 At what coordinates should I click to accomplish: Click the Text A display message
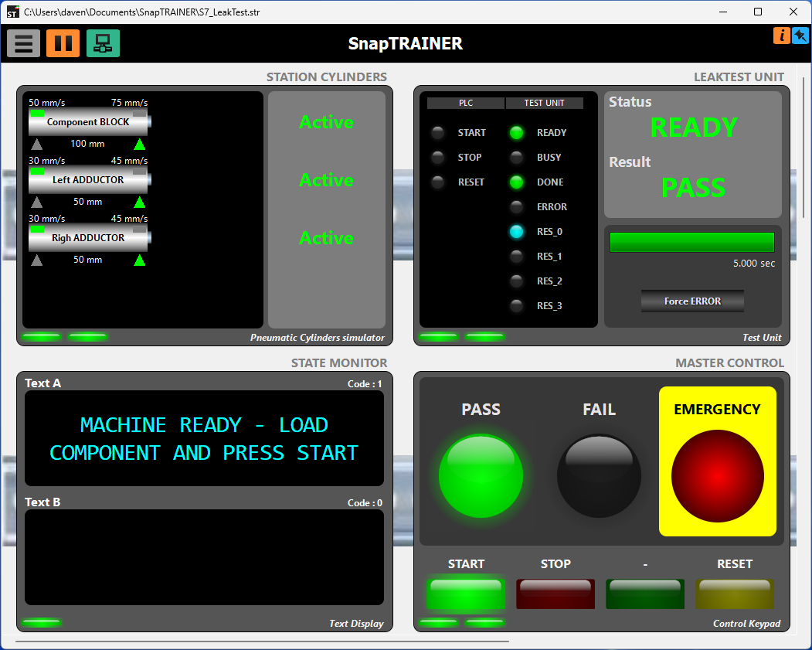[x=204, y=439]
